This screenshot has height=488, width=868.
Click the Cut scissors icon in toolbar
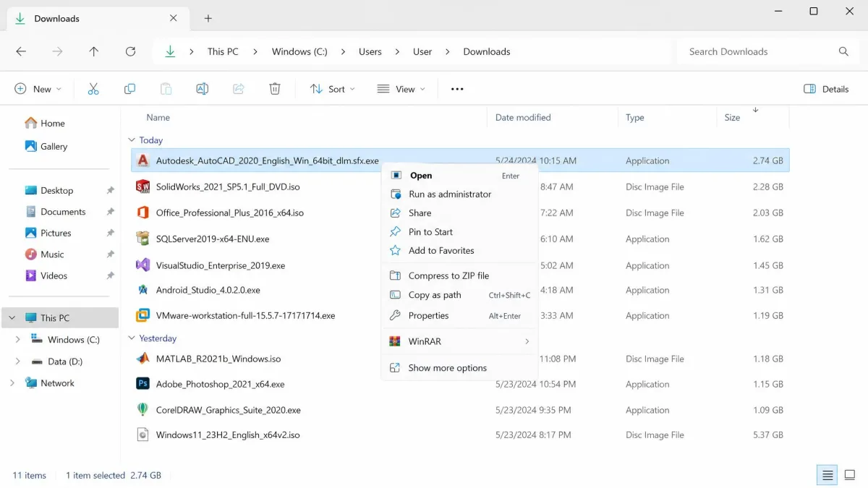[93, 89]
